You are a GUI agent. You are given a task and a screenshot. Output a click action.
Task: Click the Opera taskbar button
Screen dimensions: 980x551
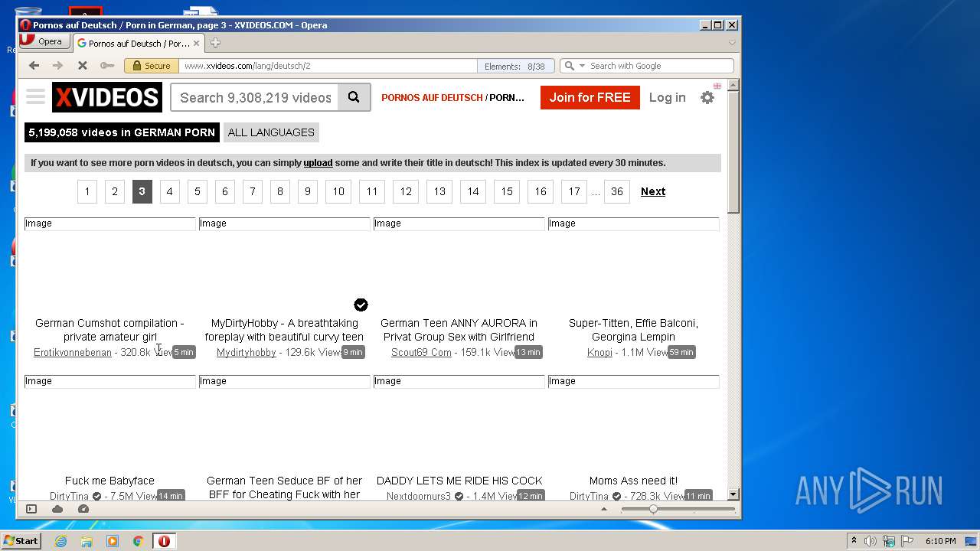point(164,541)
